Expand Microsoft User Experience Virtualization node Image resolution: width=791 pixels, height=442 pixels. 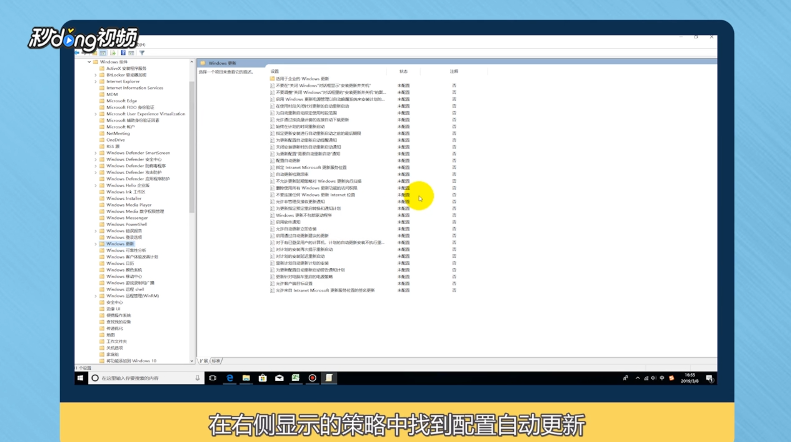point(96,114)
